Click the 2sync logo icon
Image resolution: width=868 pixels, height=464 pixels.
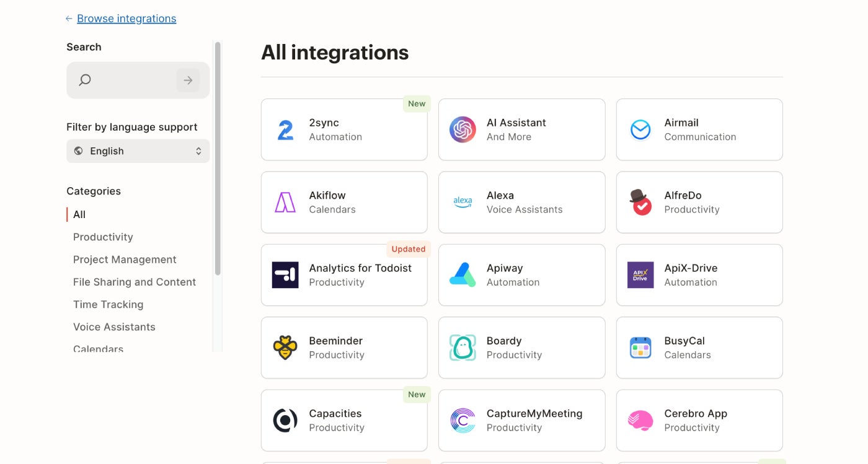pyautogui.click(x=285, y=130)
